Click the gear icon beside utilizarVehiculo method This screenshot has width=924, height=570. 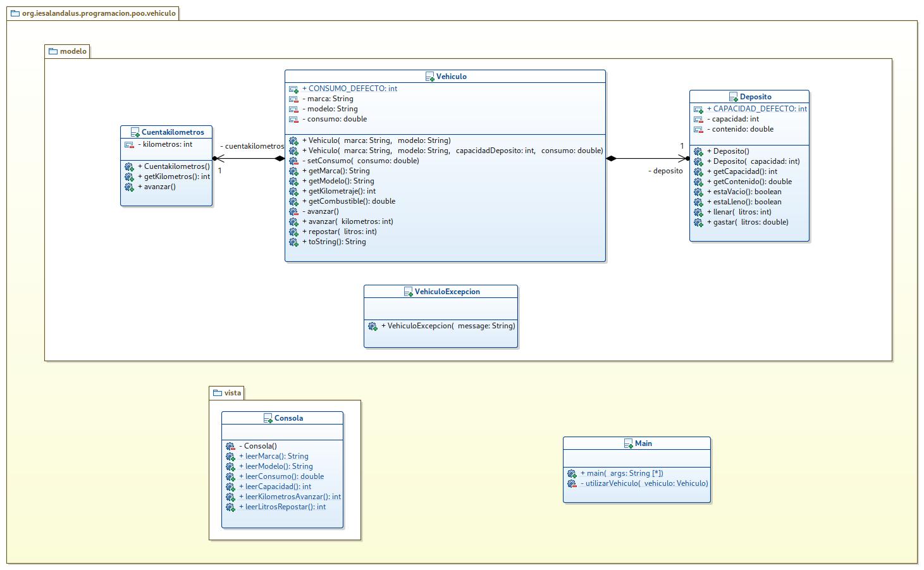pos(572,484)
